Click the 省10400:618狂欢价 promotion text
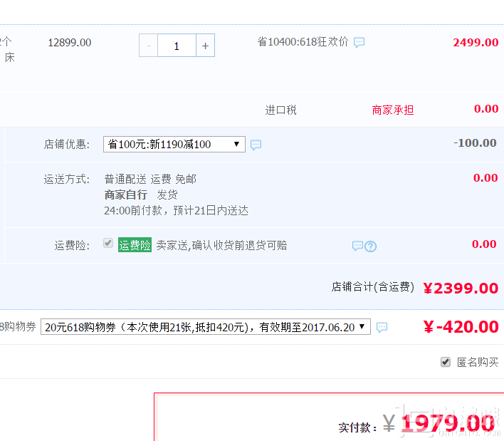The image size is (504, 441). tap(303, 42)
